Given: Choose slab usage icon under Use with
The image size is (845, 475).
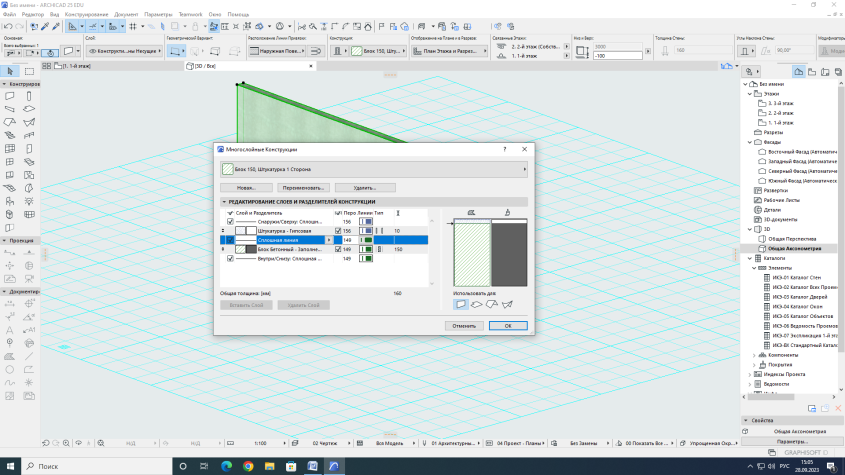Looking at the screenshot, I should [476, 305].
